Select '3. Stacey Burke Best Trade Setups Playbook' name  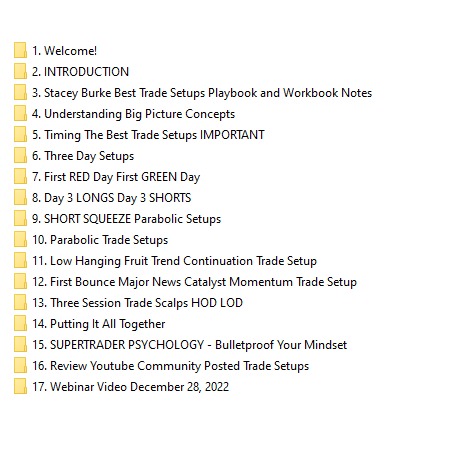(202, 93)
